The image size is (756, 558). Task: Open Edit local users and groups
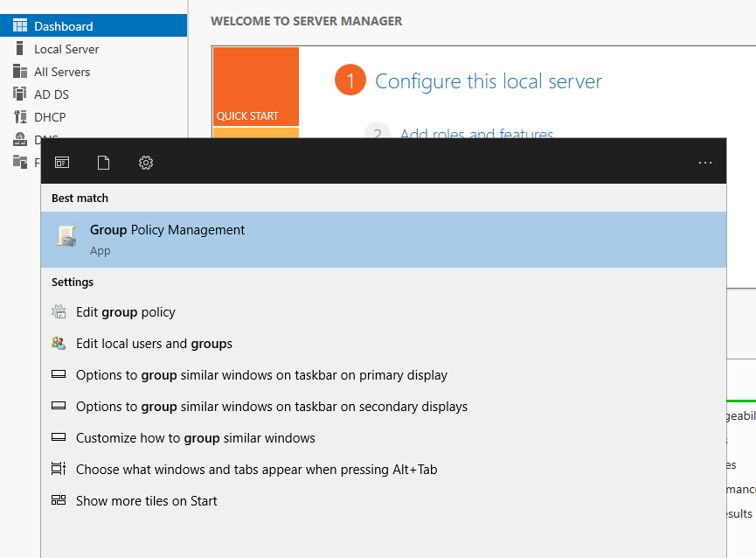click(154, 344)
